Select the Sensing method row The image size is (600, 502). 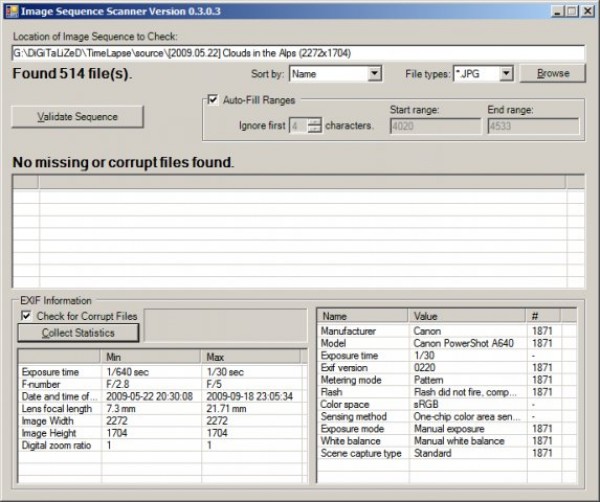[x=447, y=417]
